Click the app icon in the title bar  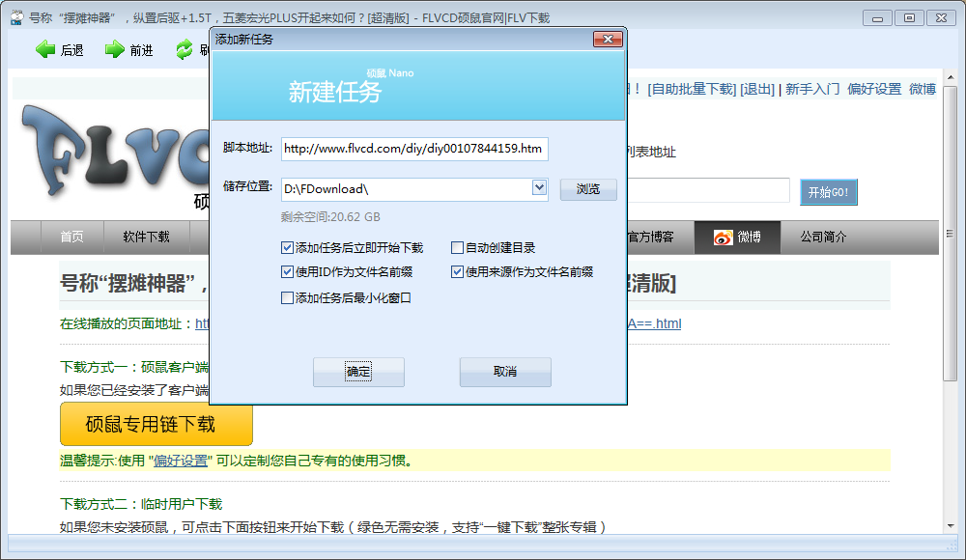pos(16,18)
